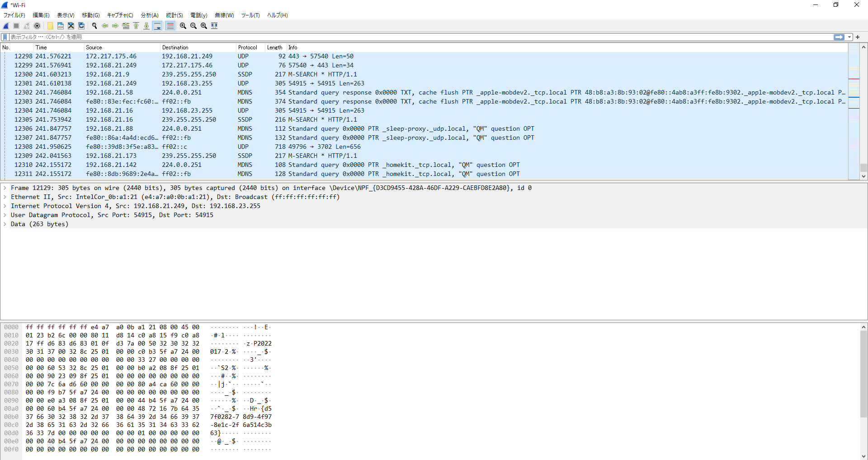The image size is (868, 460).
Task: Reload the capture file
Action: (81, 26)
